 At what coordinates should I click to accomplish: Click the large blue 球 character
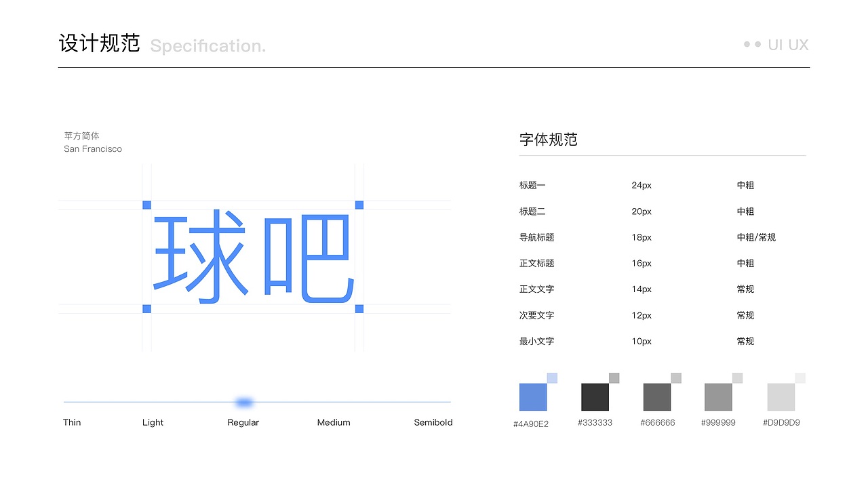(x=199, y=256)
